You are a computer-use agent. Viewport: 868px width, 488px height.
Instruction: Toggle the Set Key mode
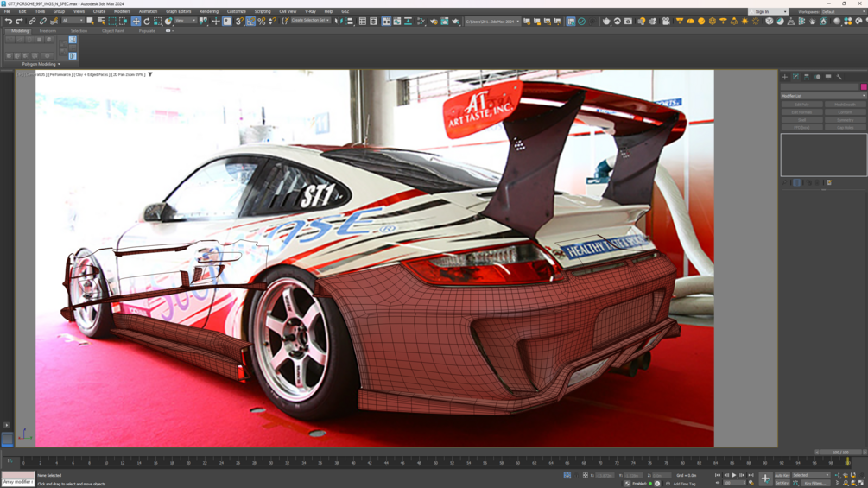782,483
